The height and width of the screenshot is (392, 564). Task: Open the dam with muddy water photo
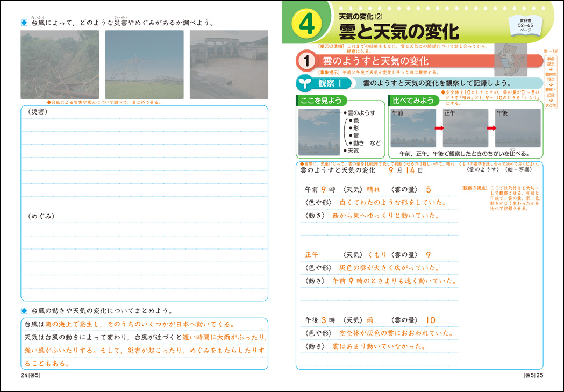click(229, 65)
